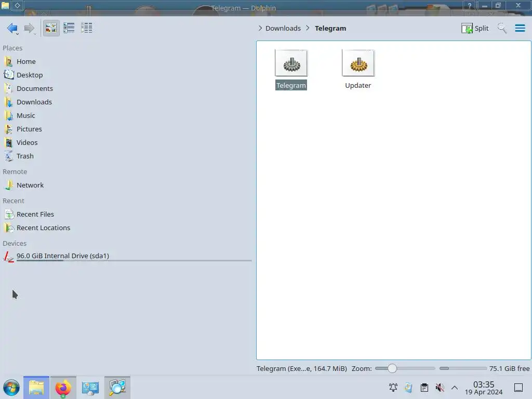This screenshot has height=399, width=532.
Task: Open the system settings taskbar icon
Action: point(90,388)
